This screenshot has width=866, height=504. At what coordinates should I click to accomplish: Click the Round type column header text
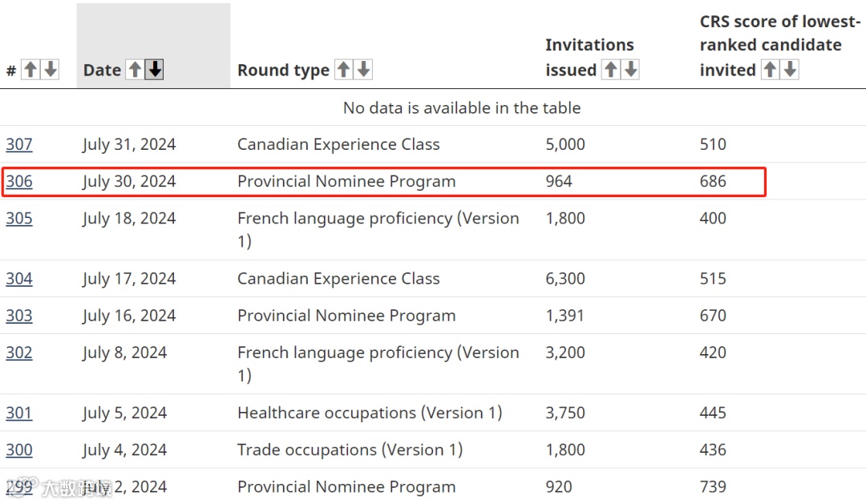(x=283, y=71)
